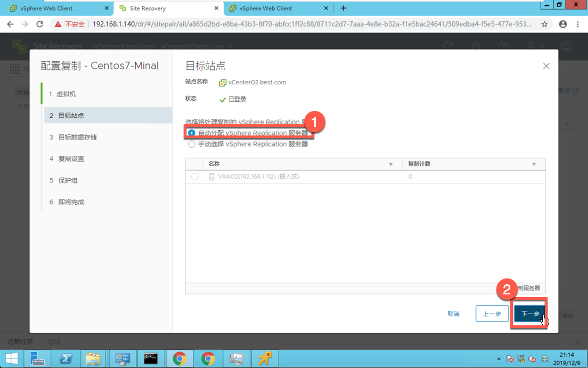Close the Site Recovery browser tab
Viewport: 588px width, 368px height.
click(216, 8)
